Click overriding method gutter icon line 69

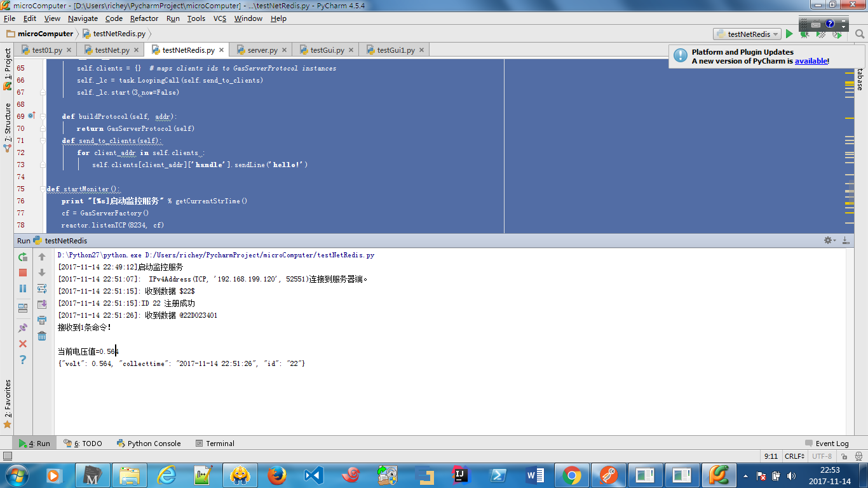31,116
